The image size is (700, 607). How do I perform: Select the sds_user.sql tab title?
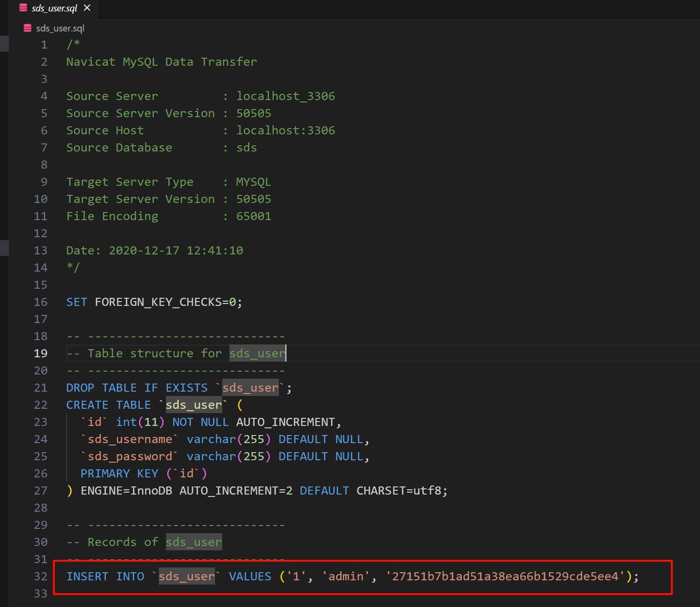54,9
